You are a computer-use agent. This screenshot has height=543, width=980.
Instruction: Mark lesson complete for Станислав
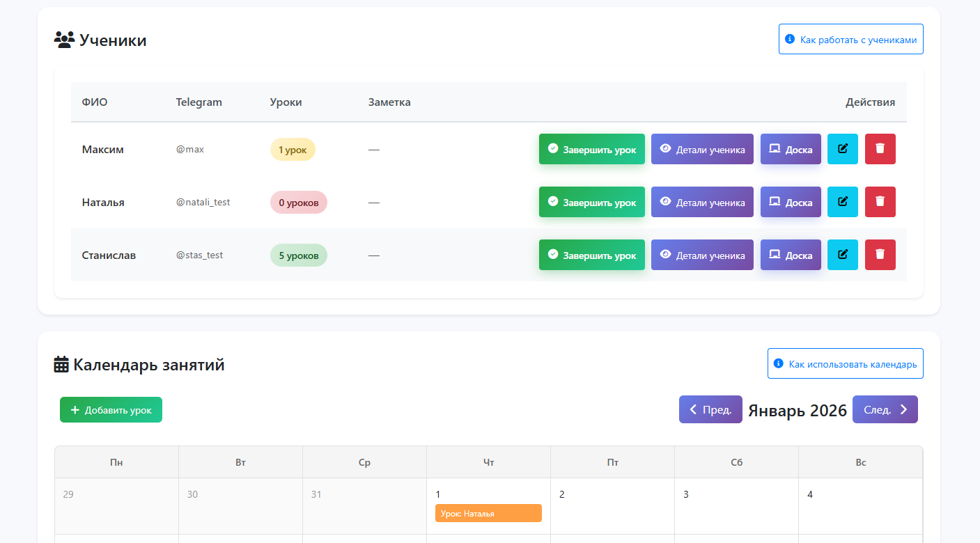point(591,255)
